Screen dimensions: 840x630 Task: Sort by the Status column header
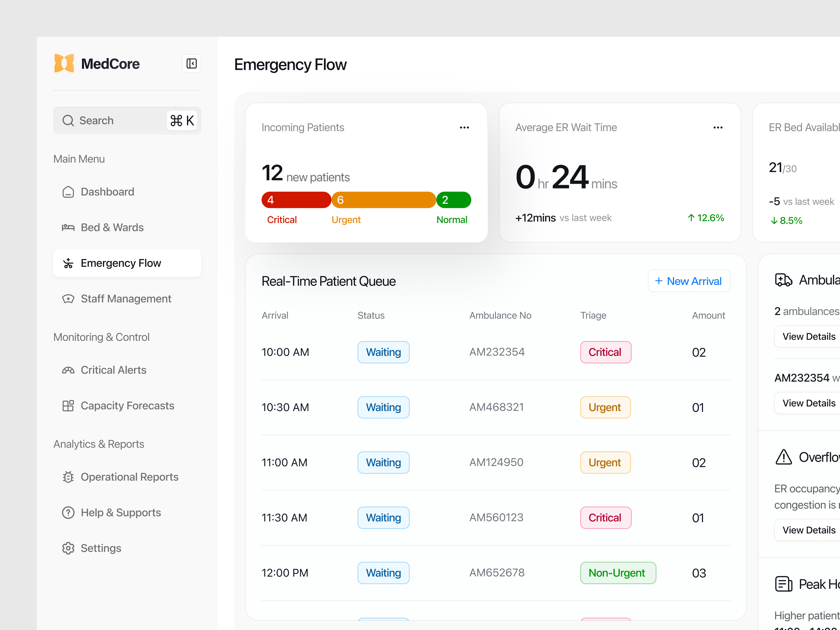(x=371, y=316)
